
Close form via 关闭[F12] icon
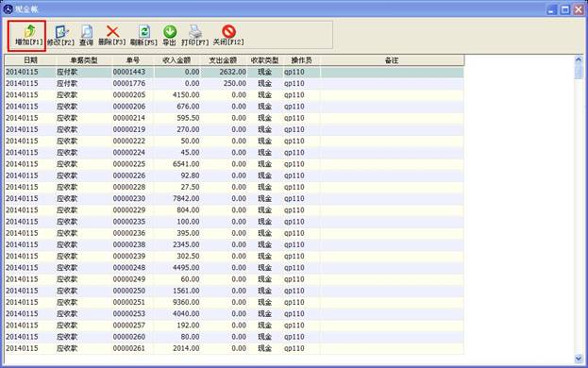point(228,36)
